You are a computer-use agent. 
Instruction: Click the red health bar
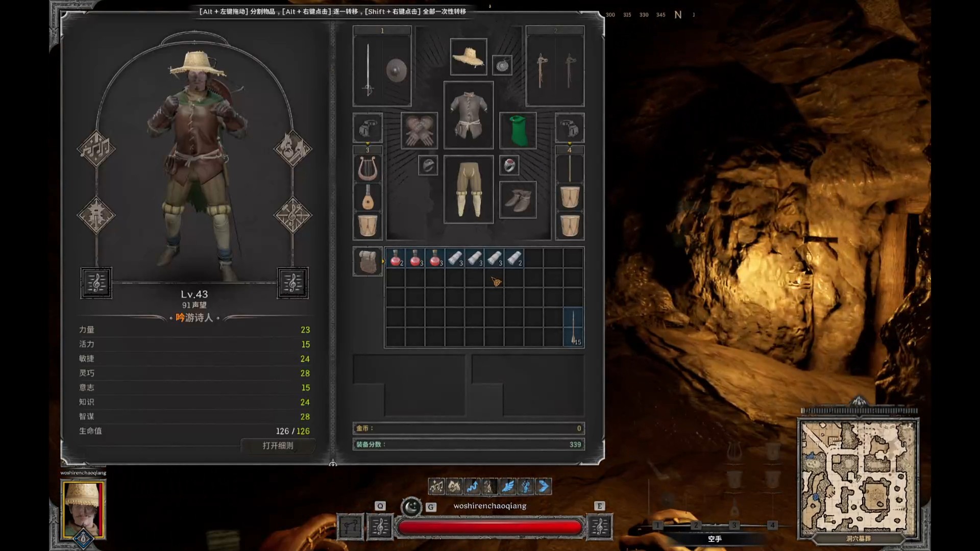pyautogui.click(x=489, y=527)
